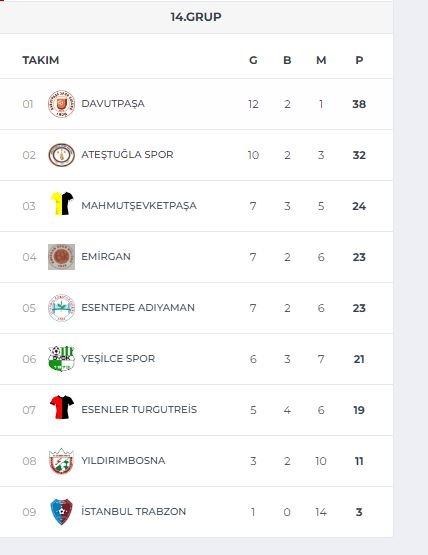
Task: Click the Yıldırımbosna crowned shield logo
Action: (61, 460)
